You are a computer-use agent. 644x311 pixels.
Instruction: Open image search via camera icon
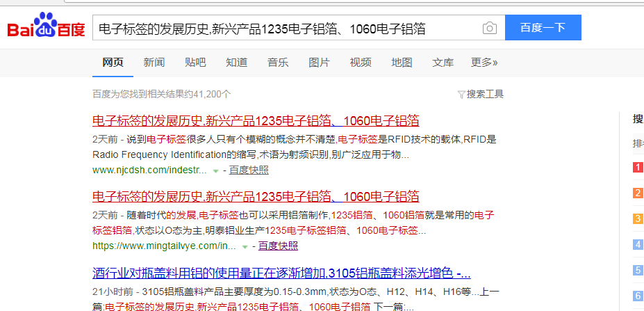(x=489, y=28)
